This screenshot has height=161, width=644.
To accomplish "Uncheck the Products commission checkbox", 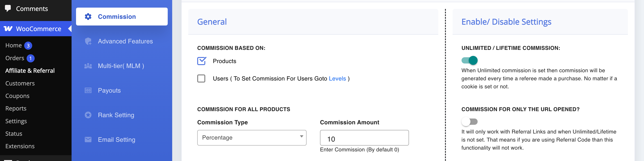I will click(201, 61).
